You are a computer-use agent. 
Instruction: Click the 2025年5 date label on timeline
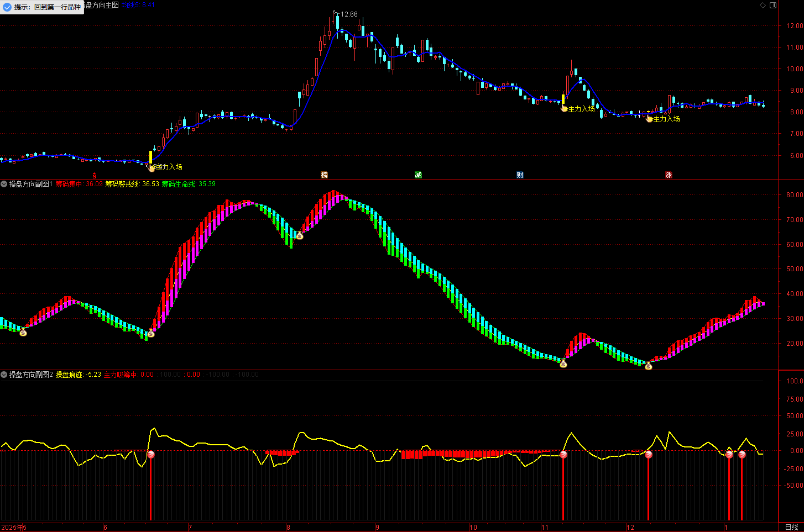point(14,528)
